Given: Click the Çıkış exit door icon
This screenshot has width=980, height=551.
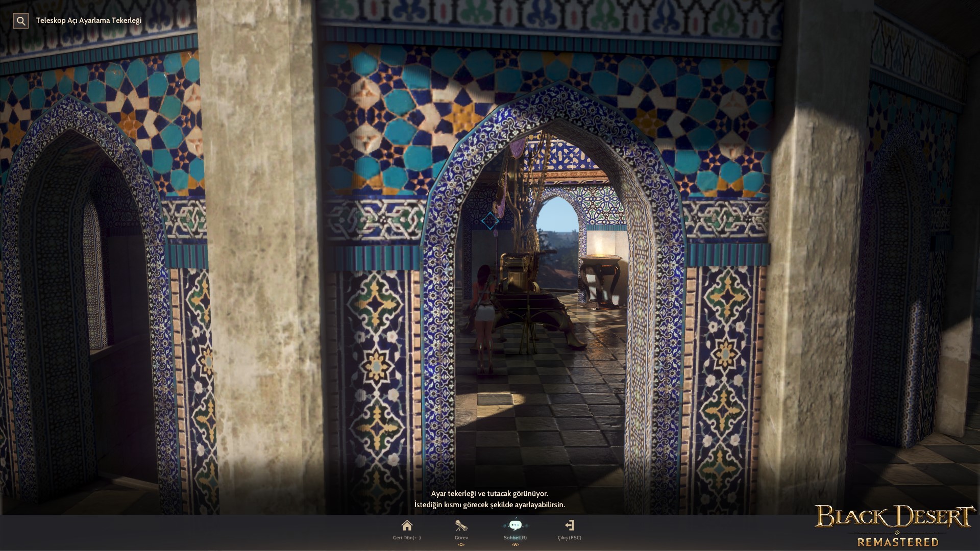Looking at the screenshot, I should tap(570, 525).
